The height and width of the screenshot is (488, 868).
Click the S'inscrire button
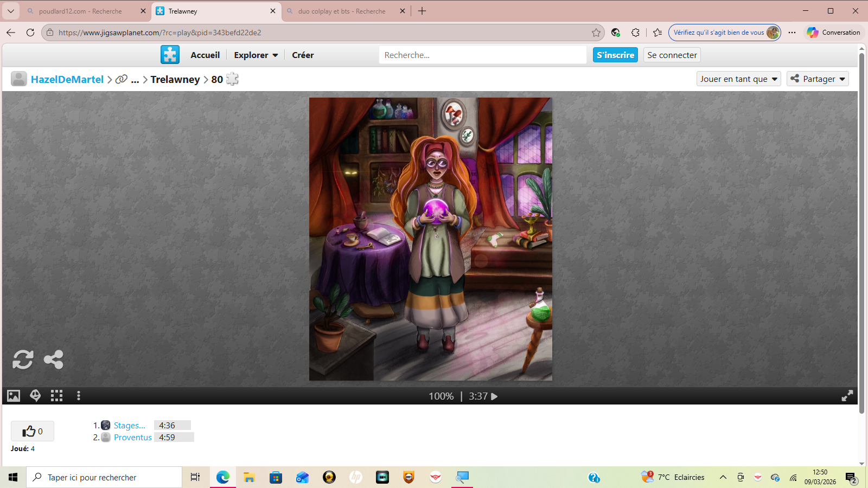click(x=615, y=55)
